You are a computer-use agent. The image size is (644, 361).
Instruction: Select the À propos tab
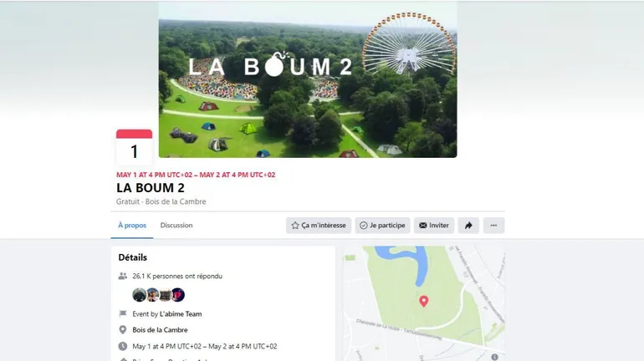pos(132,226)
